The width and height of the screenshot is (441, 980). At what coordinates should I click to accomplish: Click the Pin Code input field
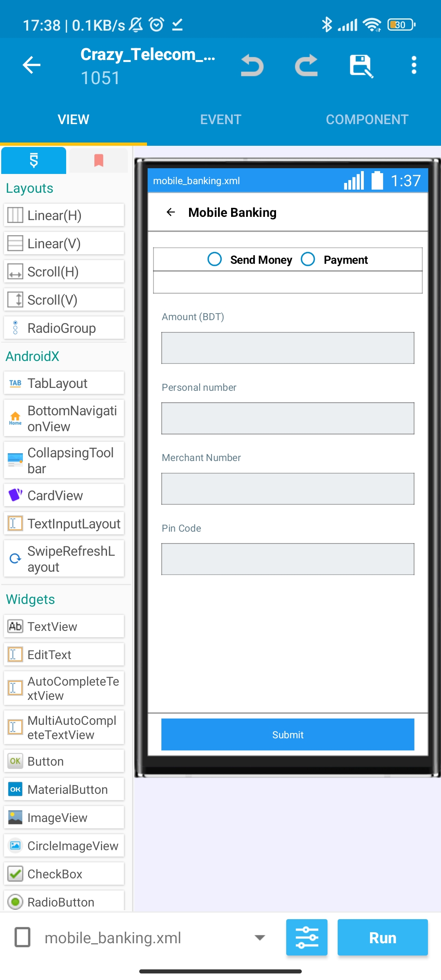pyautogui.click(x=287, y=559)
